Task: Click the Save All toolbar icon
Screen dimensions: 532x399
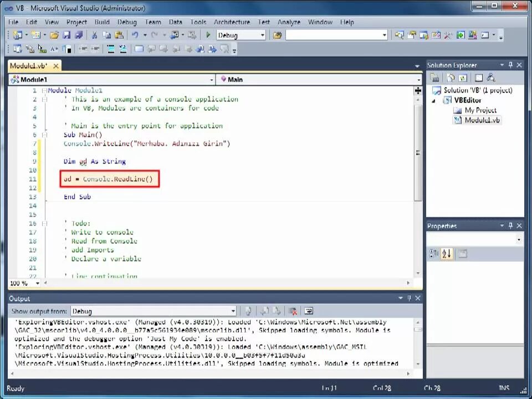Action: point(79,35)
